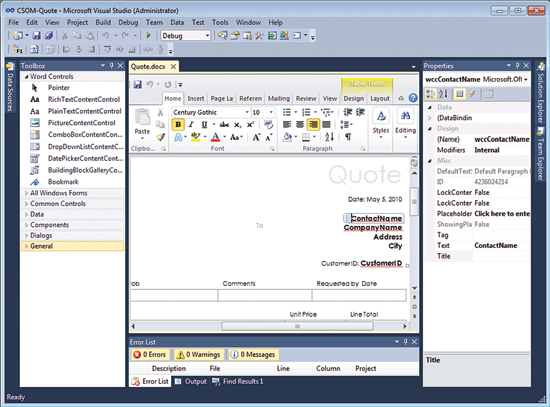Click the Save icon in Word quick access toolbar
The width and height of the screenshot is (550, 407).
pyautogui.click(x=138, y=85)
